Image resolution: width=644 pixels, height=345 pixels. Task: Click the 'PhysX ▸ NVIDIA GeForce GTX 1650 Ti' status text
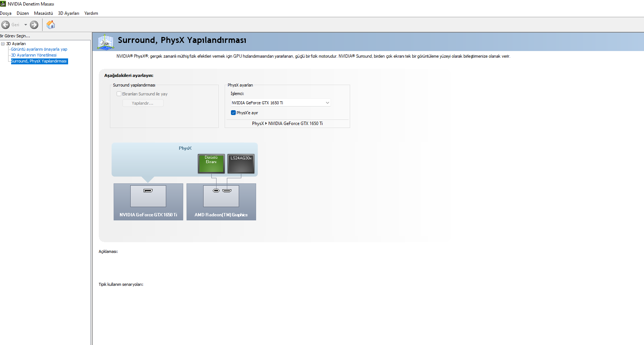[287, 124]
